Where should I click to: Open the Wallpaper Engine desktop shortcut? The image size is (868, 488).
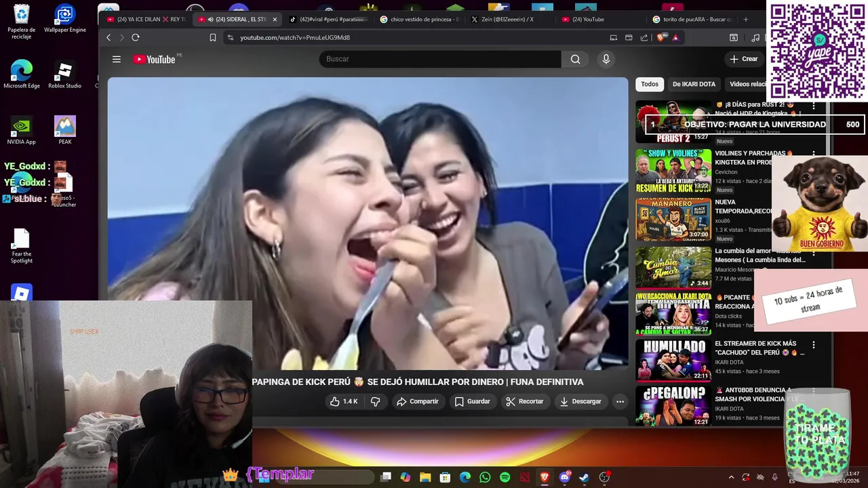(64, 20)
